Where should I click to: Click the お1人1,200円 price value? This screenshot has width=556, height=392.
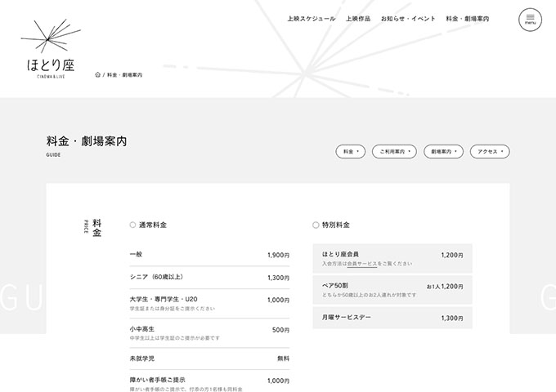[445, 287]
